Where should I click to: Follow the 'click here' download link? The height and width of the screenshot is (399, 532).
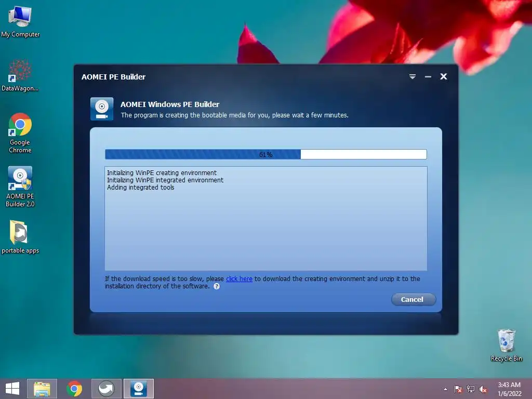(x=239, y=278)
